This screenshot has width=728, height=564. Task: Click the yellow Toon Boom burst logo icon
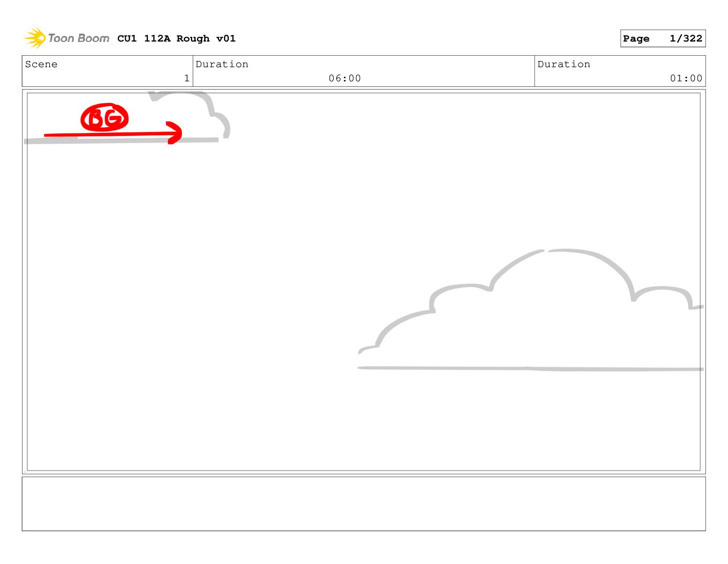pyautogui.click(x=35, y=38)
